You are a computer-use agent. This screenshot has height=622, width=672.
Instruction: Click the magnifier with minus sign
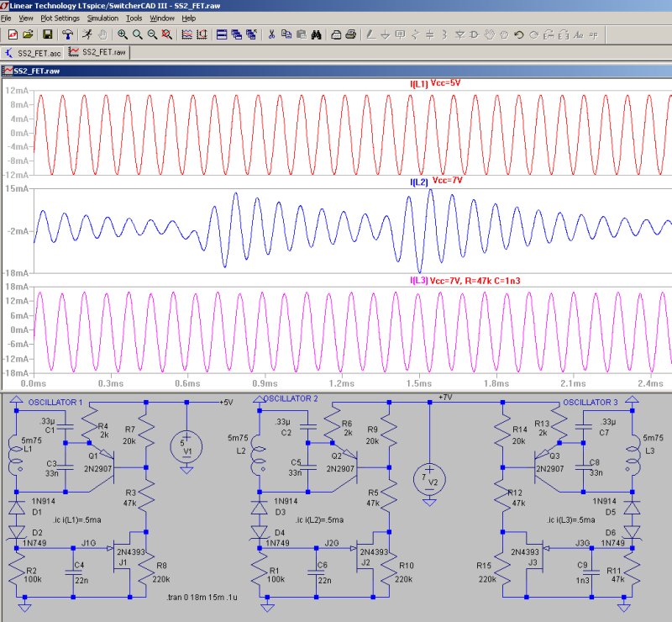pyautogui.click(x=152, y=34)
